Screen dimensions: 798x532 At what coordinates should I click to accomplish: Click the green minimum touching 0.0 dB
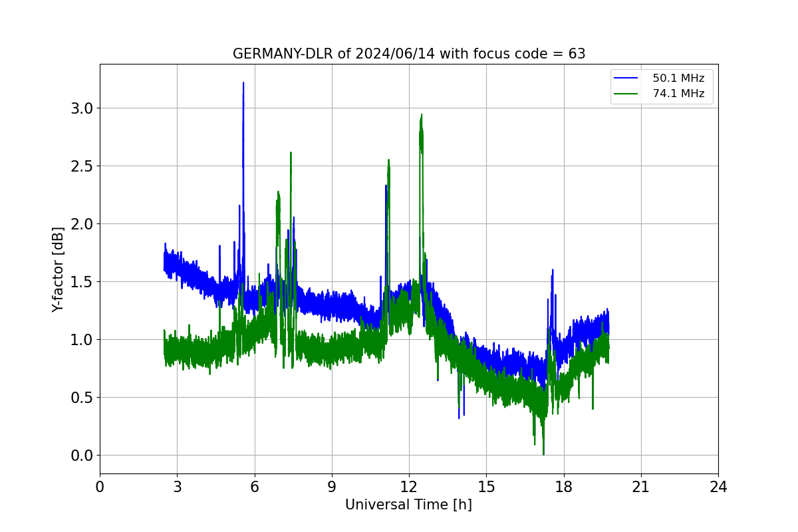point(543,454)
